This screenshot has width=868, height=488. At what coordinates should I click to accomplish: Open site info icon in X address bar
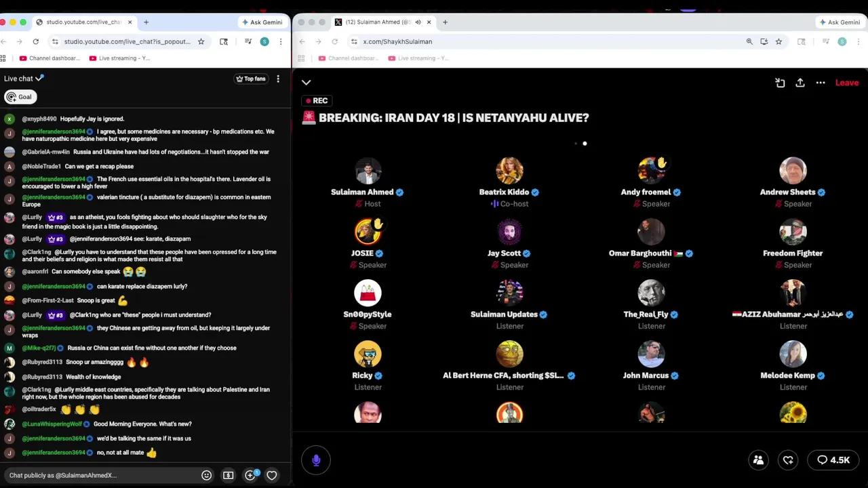(354, 41)
